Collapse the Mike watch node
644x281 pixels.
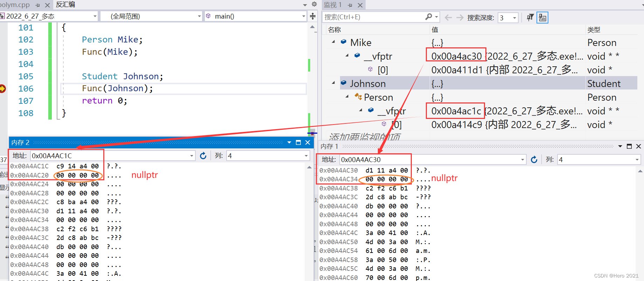click(333, 42)
